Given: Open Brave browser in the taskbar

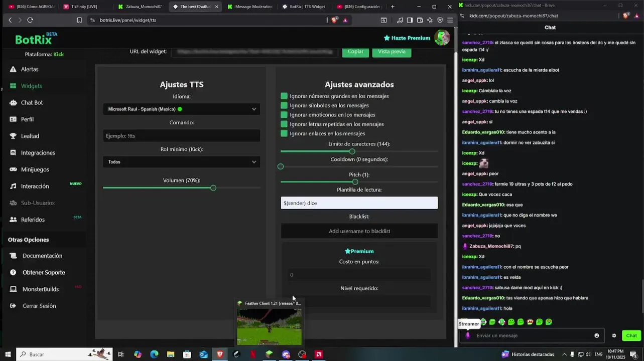Looking at the screenshot, I should [220, 354].
